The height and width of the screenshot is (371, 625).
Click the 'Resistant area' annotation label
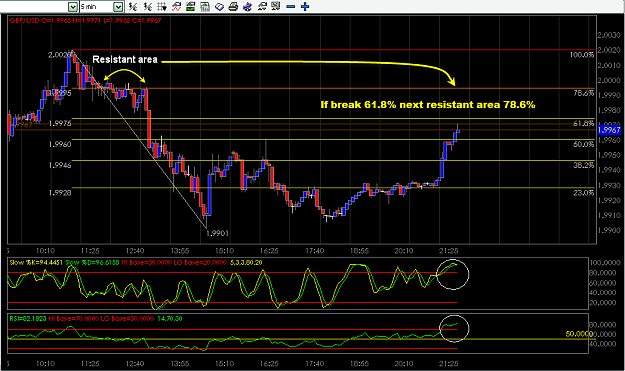pyautogui.click(x=125, y=59)
